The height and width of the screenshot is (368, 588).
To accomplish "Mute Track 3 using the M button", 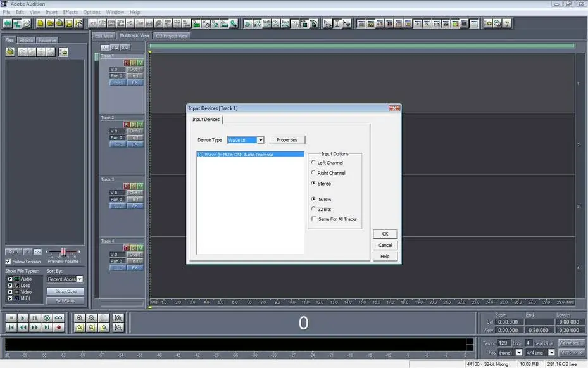I will coord(140,186).
